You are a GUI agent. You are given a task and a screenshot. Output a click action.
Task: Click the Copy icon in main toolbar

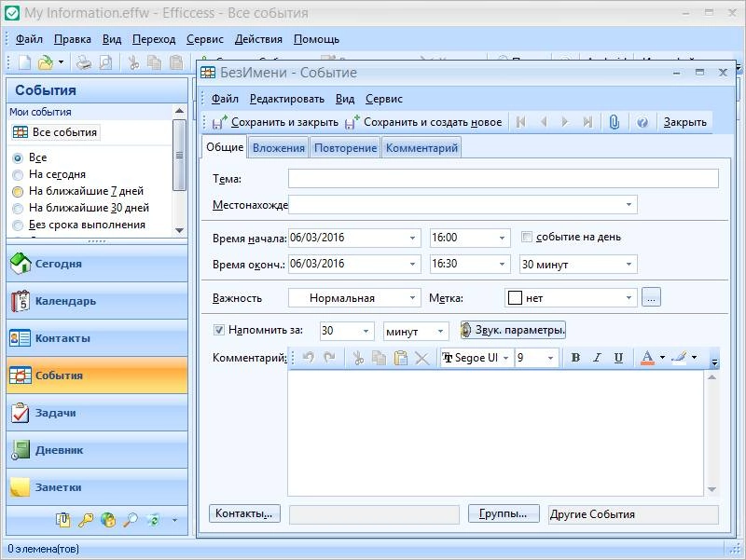click(154, 62)
